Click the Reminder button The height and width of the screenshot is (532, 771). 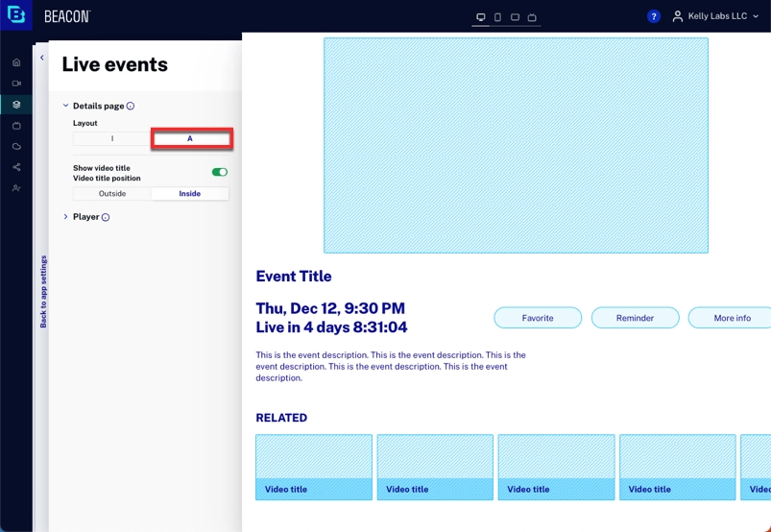point(635,318)
